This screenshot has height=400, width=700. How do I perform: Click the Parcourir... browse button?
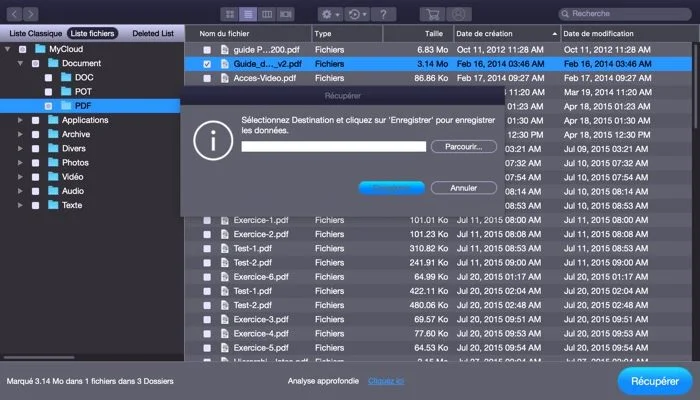click(464, 146)
